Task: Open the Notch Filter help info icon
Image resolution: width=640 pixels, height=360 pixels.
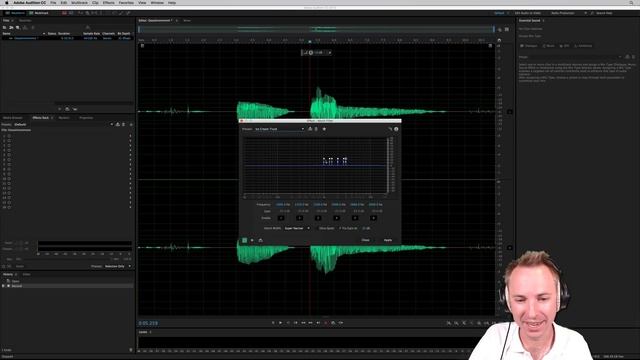Action: coord(396,129)
